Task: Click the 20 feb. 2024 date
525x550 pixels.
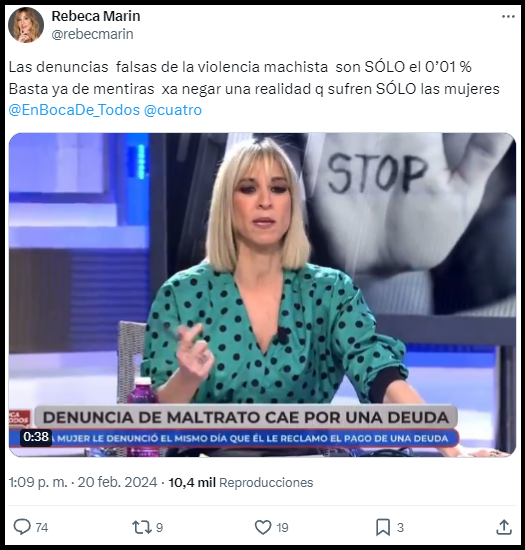Action: click(117, 483)
